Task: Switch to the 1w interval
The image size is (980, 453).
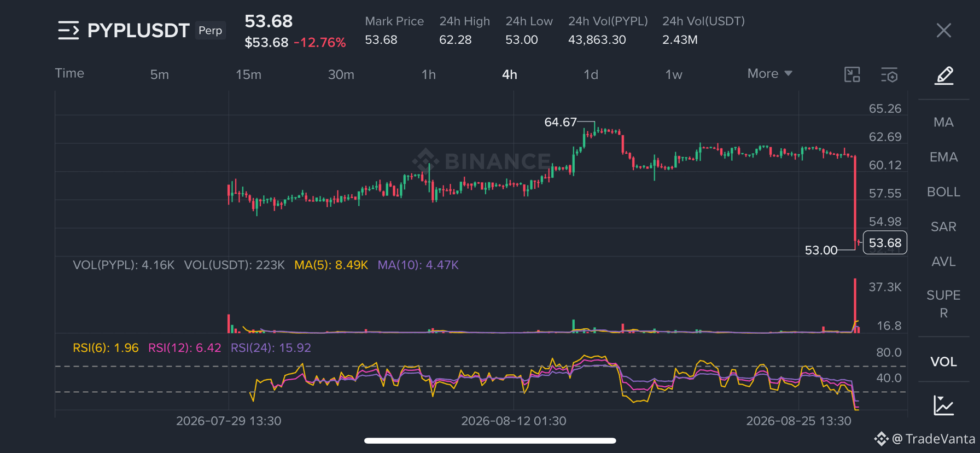Action: [674, 74]
